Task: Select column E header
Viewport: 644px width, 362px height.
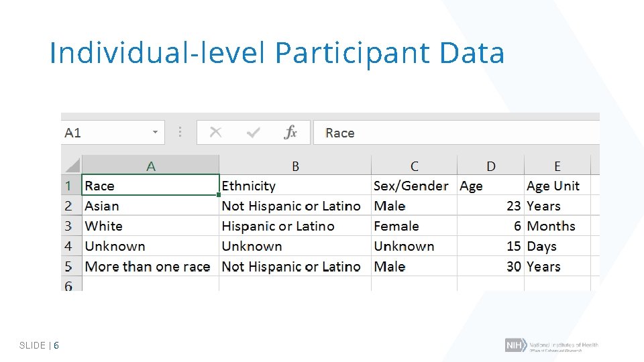Action: pyautogui.click(x=557, y=166)
